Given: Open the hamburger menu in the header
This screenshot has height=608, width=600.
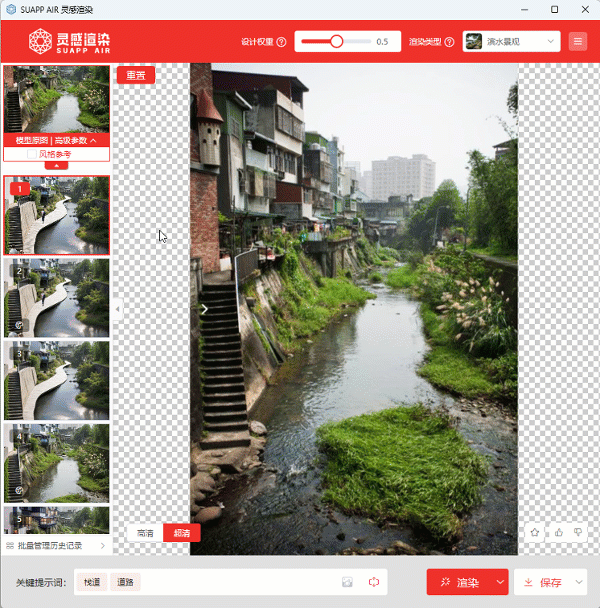Looking at the screenshot, I should pyautogui.click(x=578, y=42).
